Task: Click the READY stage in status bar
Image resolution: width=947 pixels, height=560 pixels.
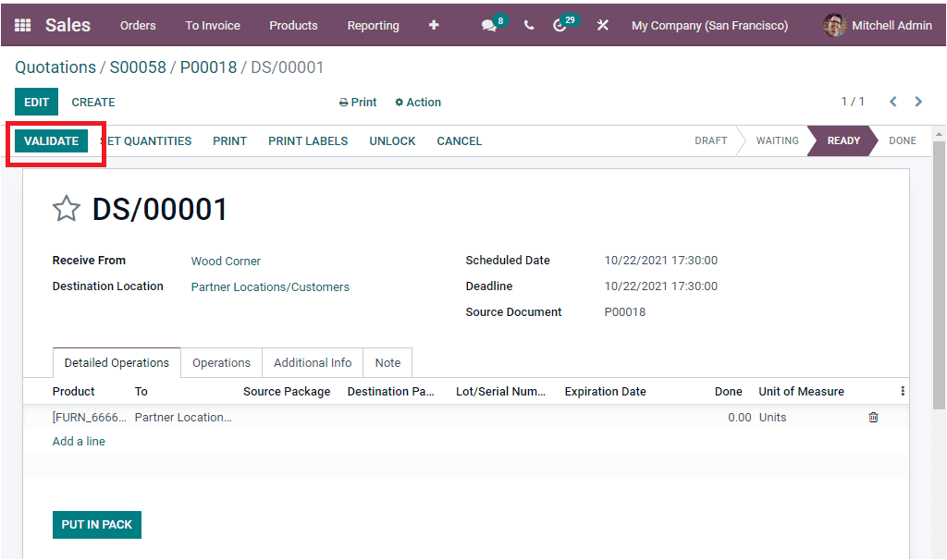Action: pyautogui.click(x=842, y=140)
